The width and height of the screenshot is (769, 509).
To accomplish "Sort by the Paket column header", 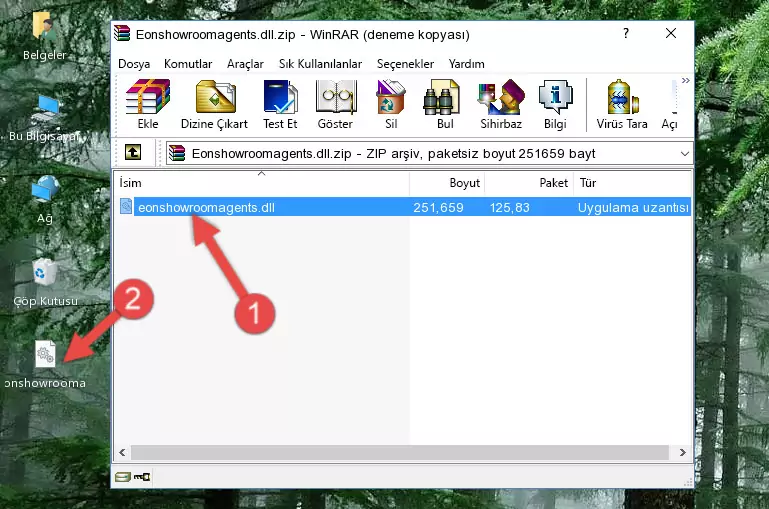I will 529,182.
